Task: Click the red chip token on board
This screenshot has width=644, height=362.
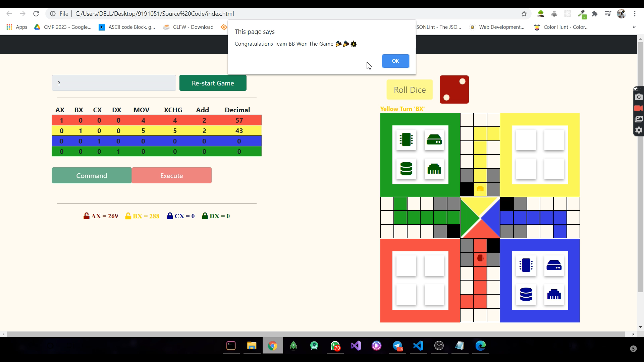Action: [x=480, y=258]
